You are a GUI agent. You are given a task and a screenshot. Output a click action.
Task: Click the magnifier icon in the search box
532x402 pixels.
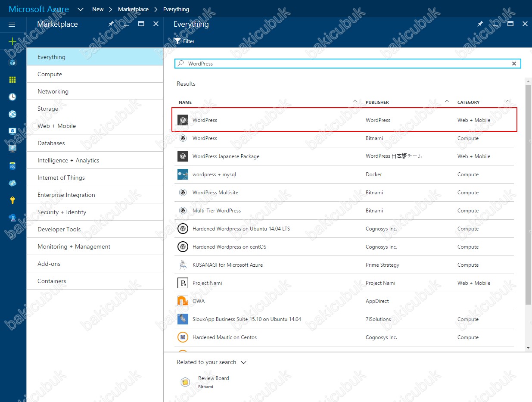click(x=181, y=63)
